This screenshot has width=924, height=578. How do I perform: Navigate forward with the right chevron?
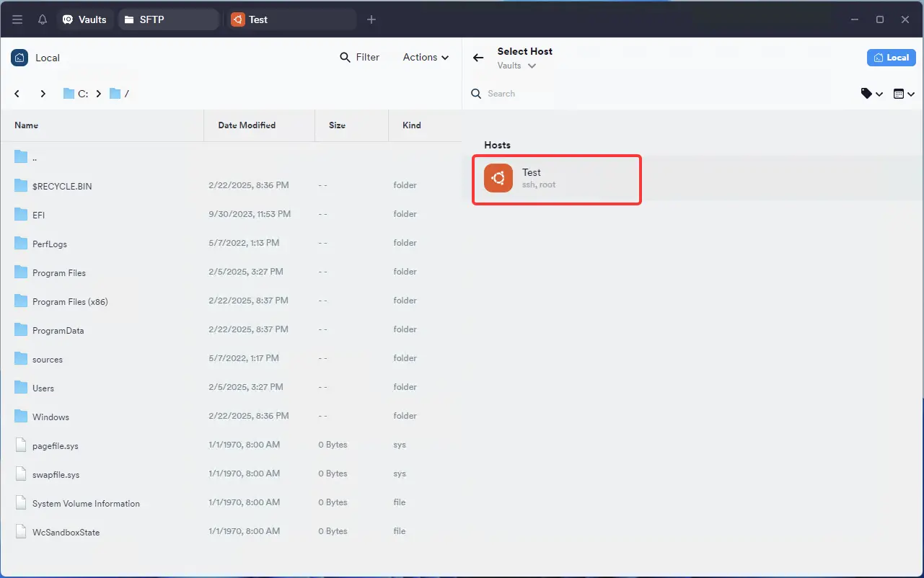pyautogui.click(x=43, y=94)
